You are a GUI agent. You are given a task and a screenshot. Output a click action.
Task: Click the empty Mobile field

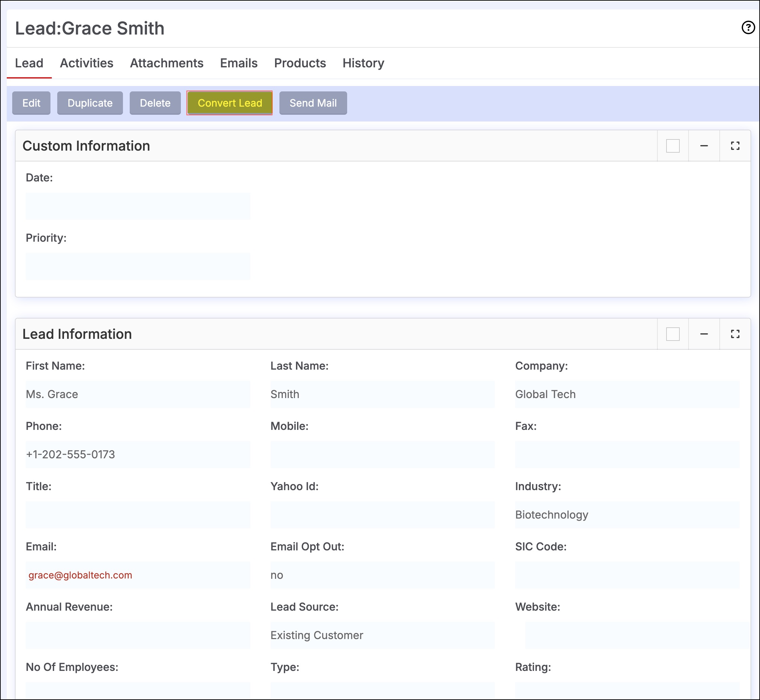[x=382, y=455]
